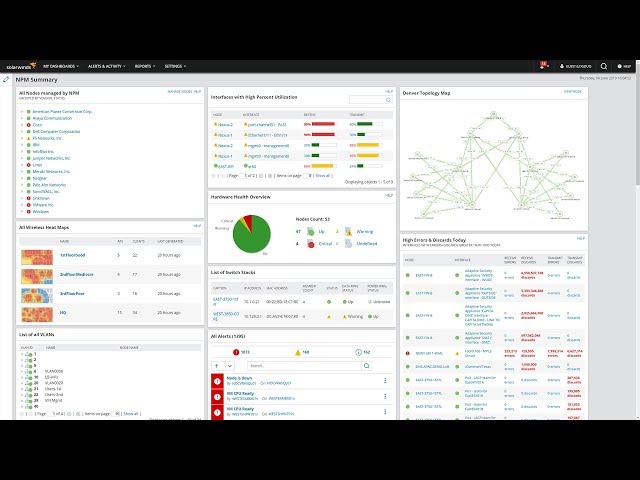Open the Node is down alert
The height and width of the screenshot is (480, 640).
239,378
